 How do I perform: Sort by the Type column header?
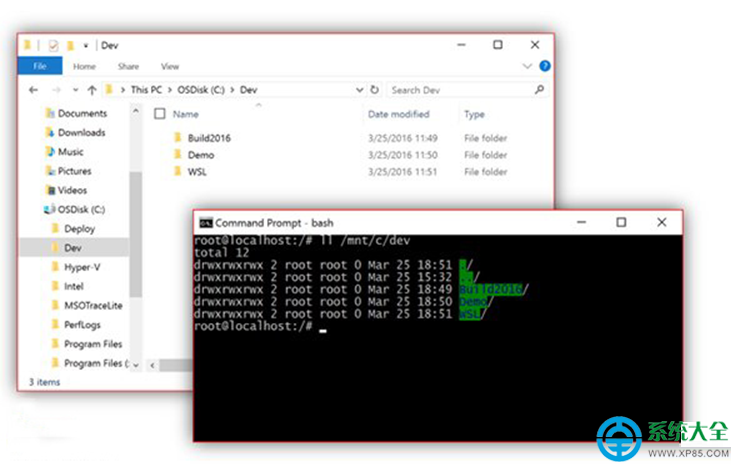pos(474,114)
